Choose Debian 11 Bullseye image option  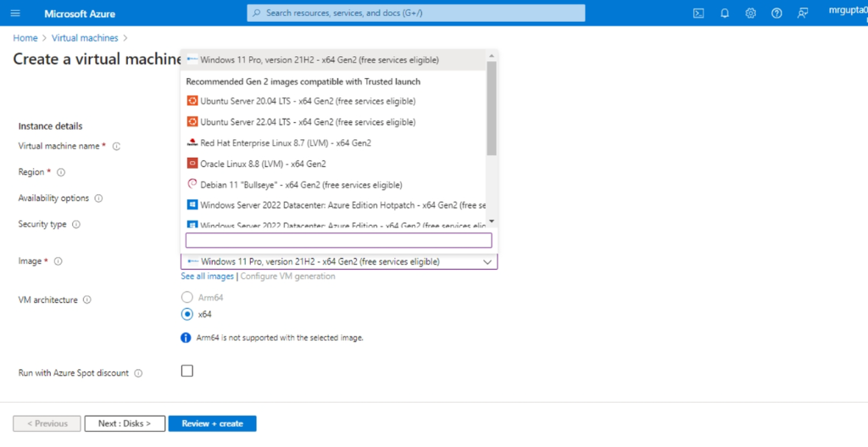(x=301, y=184)
